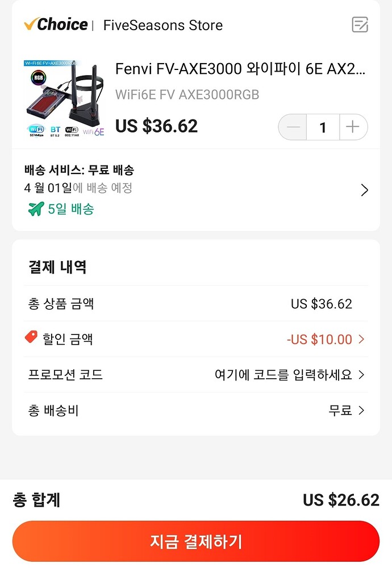Click the WiFi 6E logo on product image
Viewport: 392px width, 571px height.
point(94,131)
